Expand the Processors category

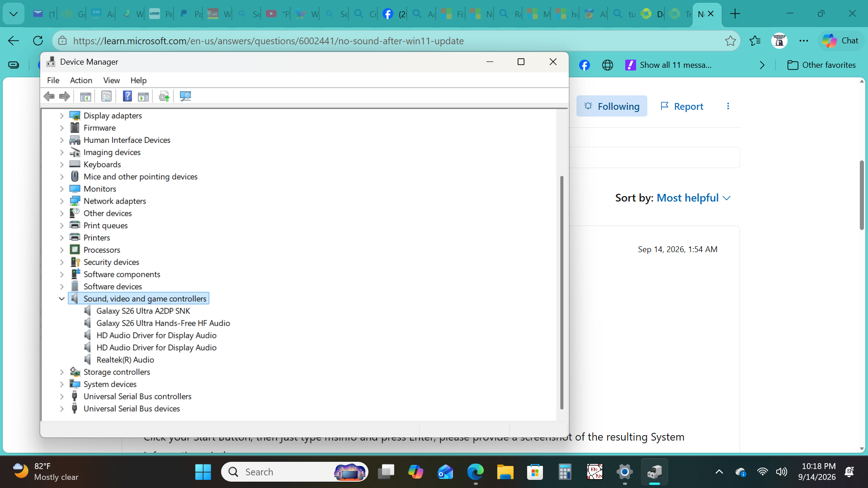(62, 250)
